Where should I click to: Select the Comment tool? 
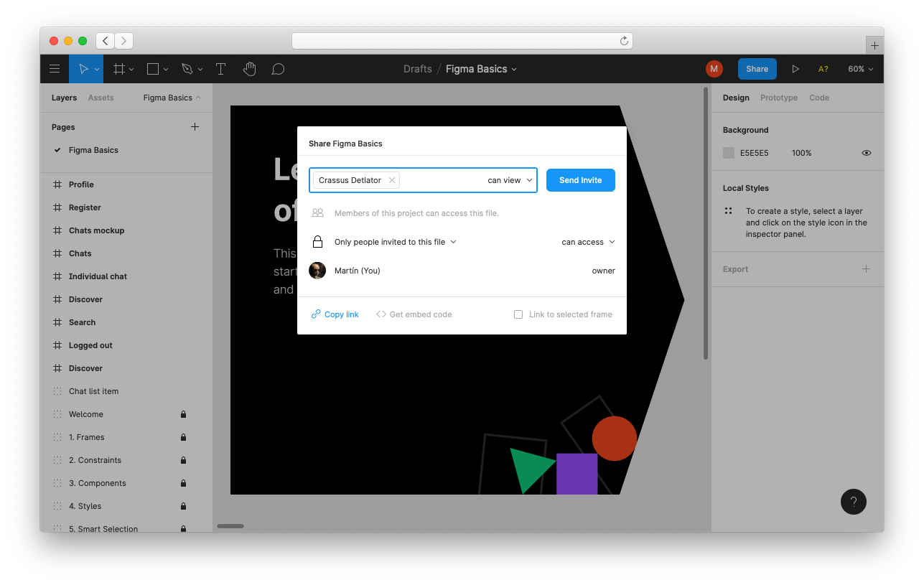pyautogui.click(x=278, y=69)
